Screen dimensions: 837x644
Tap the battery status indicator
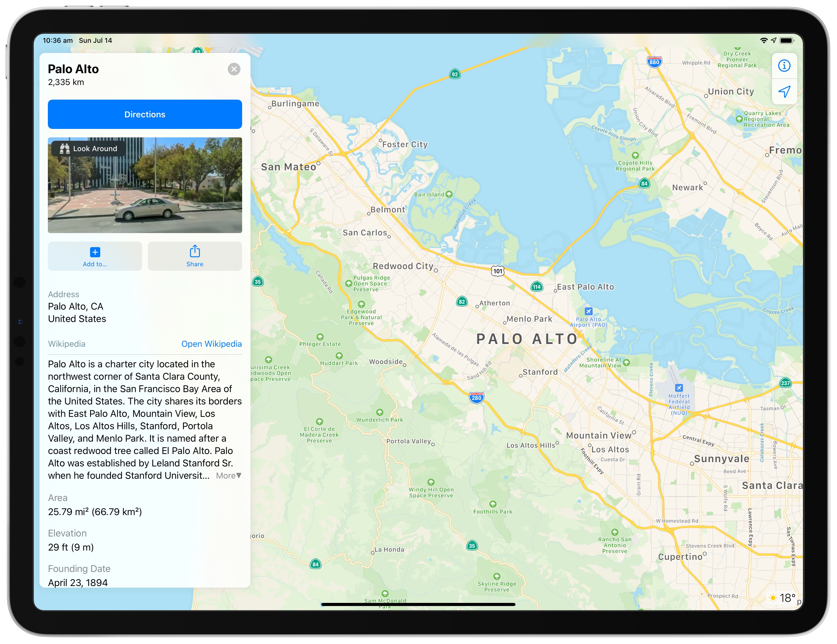[x=787, y=41]
